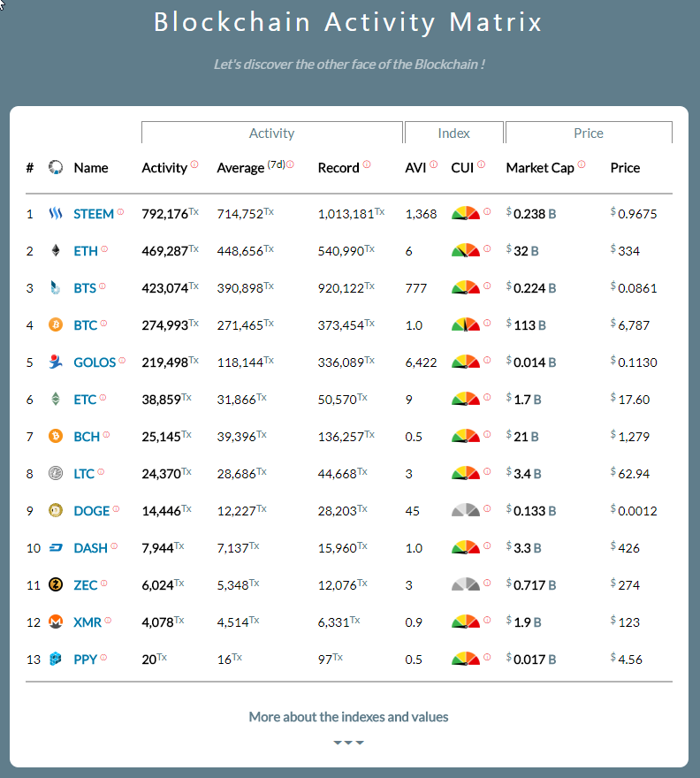Click the DASH logo icon
Image resolution: width=700 pixels, height=778 pixels.
point(56,548)
